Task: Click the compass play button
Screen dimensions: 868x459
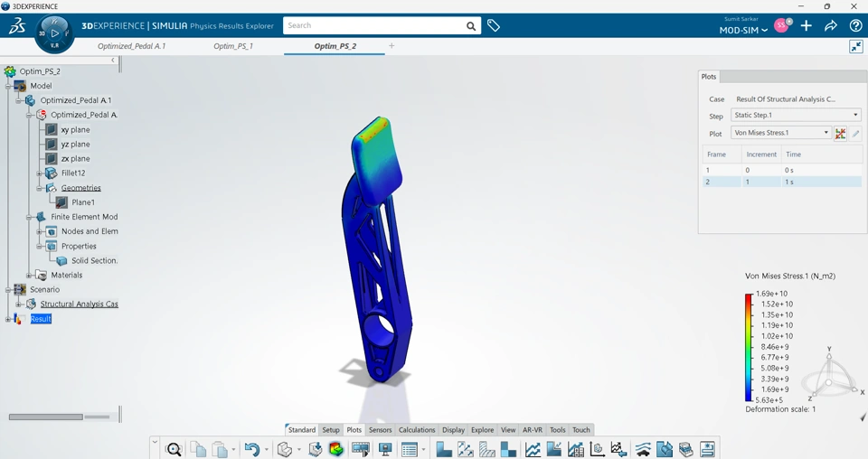Action: pyautogui.click(x=54, y=33)
